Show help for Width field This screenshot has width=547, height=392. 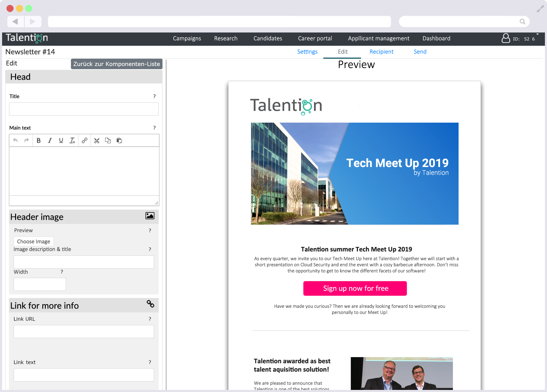[x=62, y=272]
